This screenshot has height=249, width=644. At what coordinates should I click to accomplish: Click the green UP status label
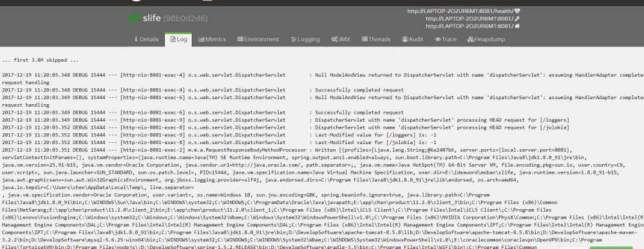[x=135, y=19]
